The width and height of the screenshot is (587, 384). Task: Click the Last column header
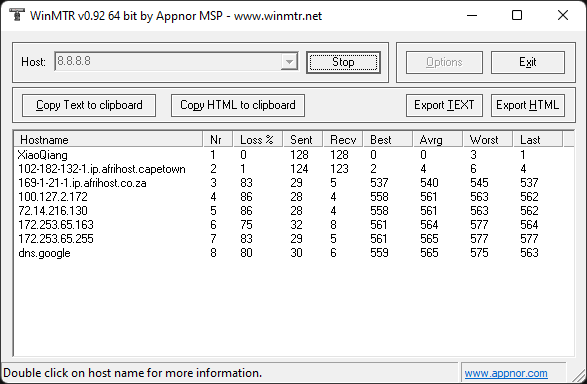(x=537, y=140)
